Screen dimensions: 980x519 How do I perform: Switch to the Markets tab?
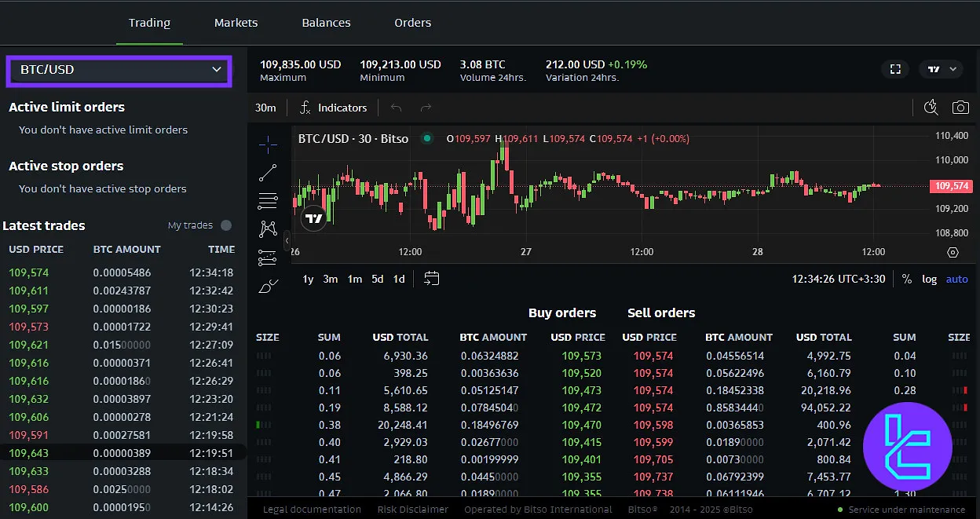pyautogui.click(x=236, y=23)
